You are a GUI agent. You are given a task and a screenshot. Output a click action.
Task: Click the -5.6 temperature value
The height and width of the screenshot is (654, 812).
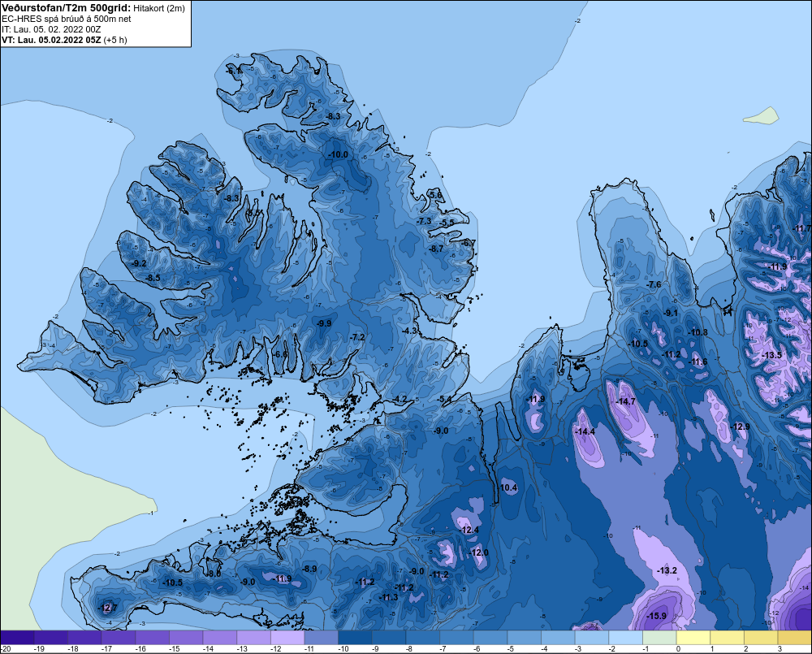[435, 195]
